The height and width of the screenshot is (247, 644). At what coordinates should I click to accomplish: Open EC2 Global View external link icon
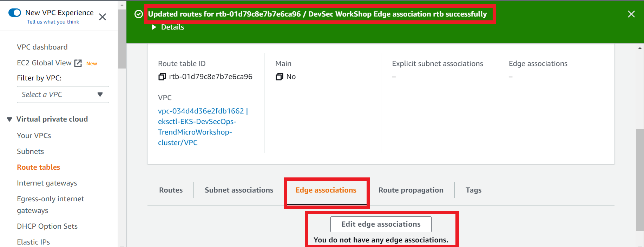[78, 63]
